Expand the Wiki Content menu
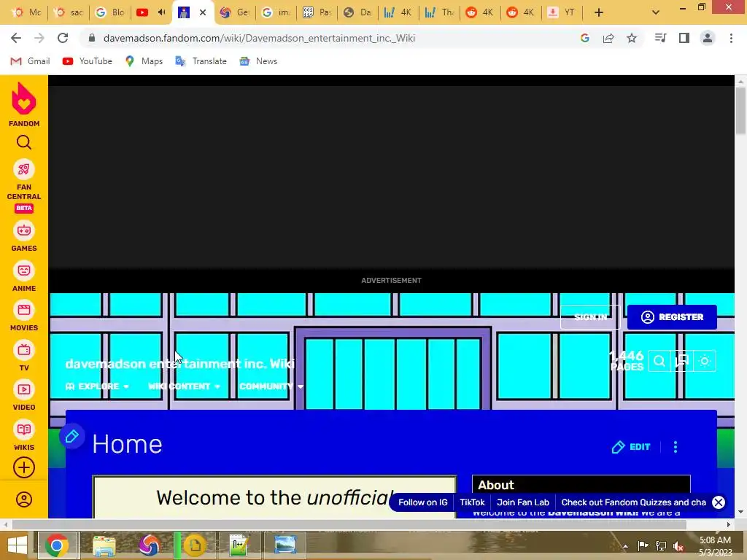Viewport: 747px width, 560px height. pos(184,386)
